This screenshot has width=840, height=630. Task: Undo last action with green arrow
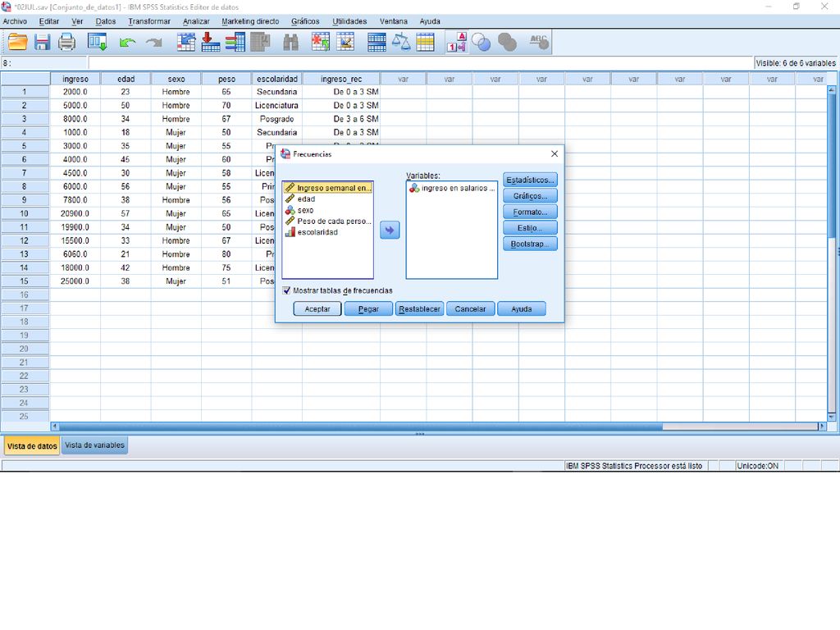tap(127, 43)
